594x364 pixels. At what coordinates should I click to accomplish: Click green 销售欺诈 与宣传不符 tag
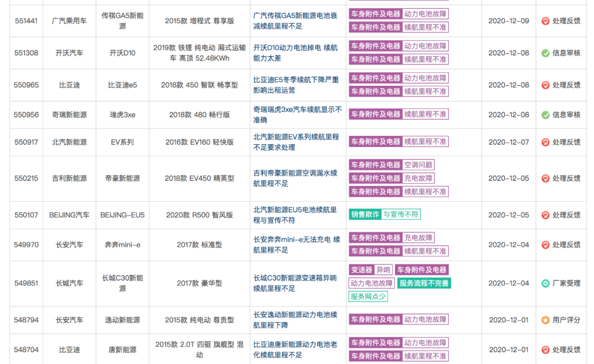384,214
